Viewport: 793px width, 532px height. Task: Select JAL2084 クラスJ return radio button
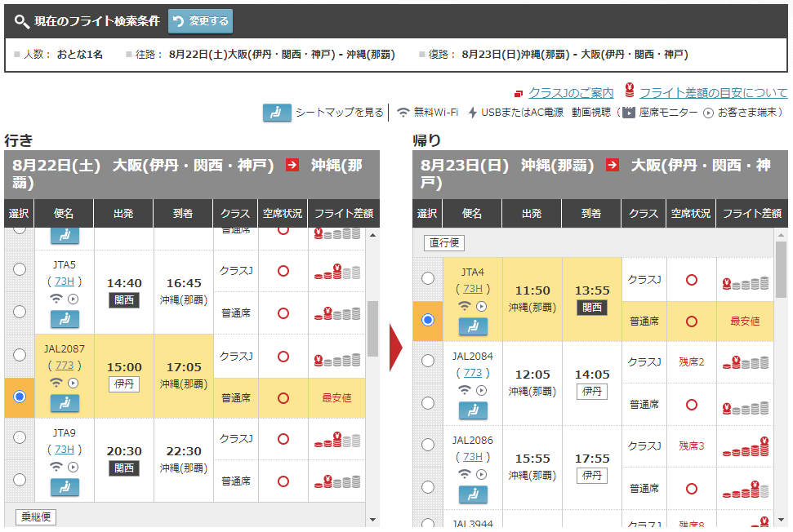click(x=428, y=360)
